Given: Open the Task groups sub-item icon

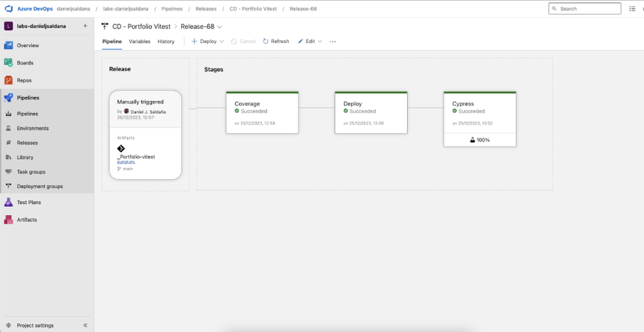Looking at the screenshot, I should (8, 172).
